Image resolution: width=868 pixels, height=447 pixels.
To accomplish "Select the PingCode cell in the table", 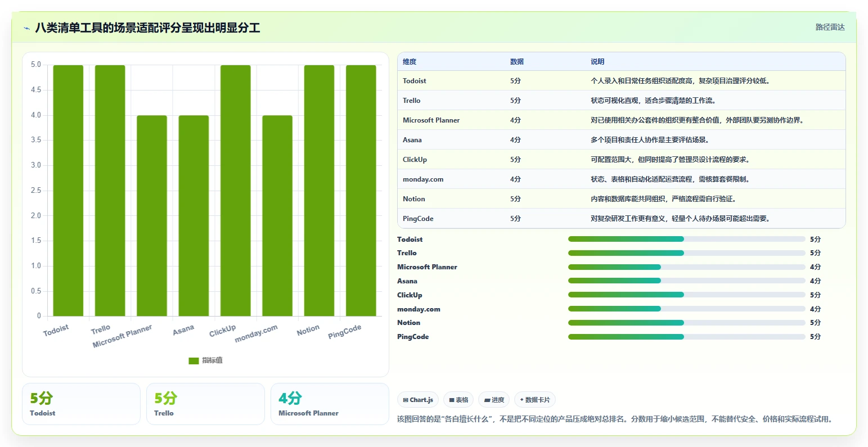I will 418,219.
